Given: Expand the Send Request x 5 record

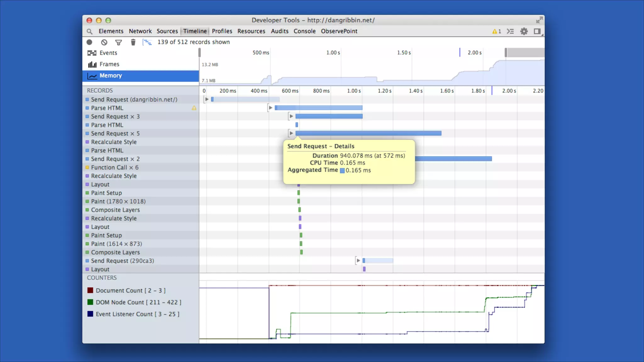Looking at the screenshot, I should point(291,133).
